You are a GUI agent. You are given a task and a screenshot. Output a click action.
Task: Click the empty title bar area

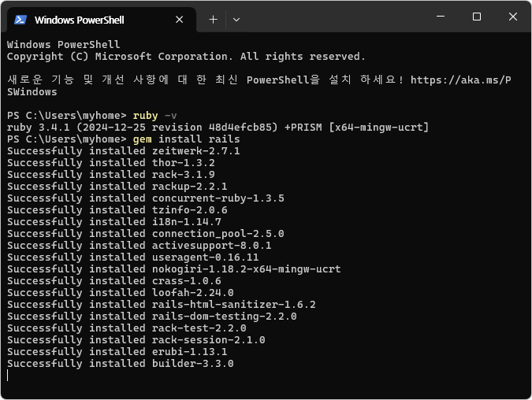click(x=331, y=17)
